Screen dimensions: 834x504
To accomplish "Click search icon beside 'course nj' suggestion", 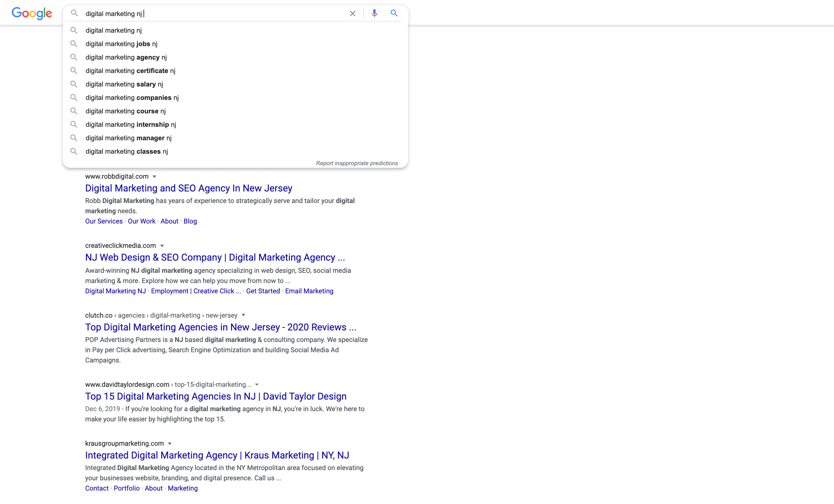I will coord(73,111).
